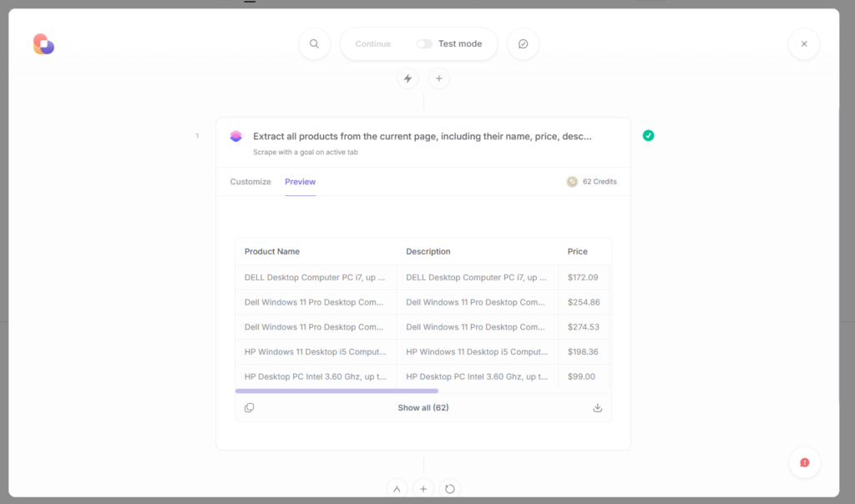
Task: Rerun the step using the refresh icon
Action: tap(450, 488)
